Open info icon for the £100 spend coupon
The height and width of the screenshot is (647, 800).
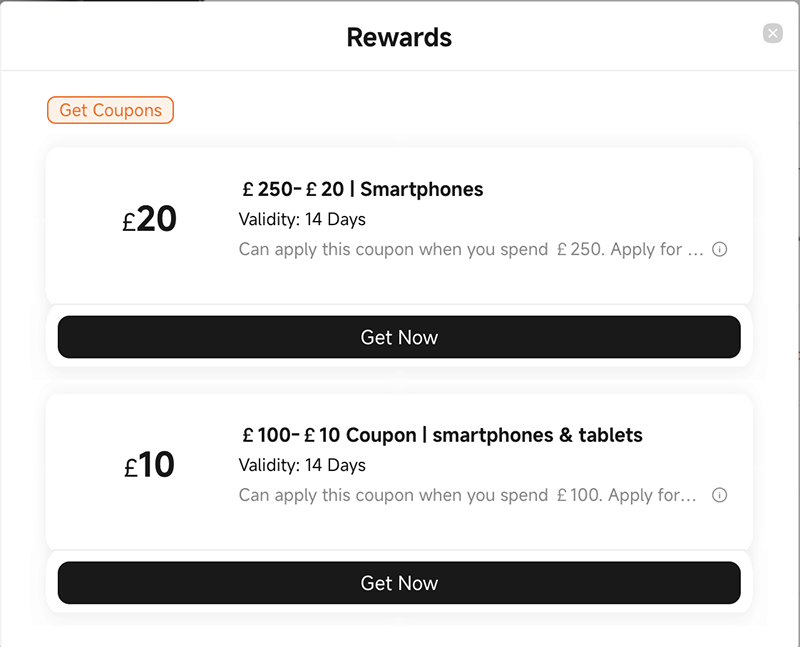719,495
